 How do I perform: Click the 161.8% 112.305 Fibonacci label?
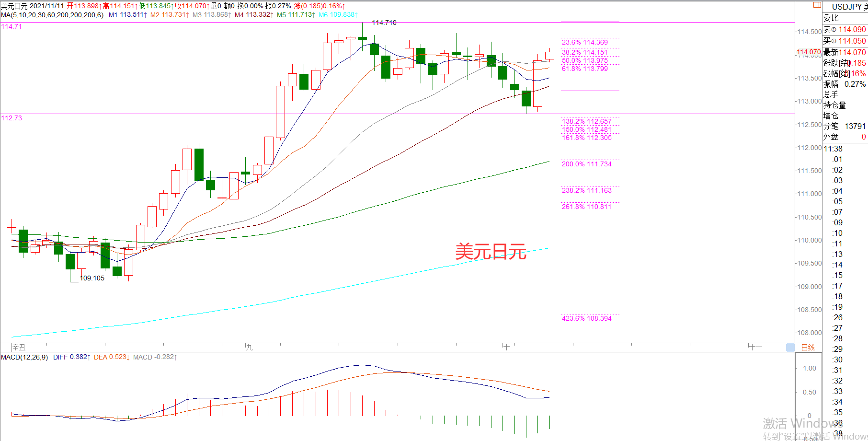pos(586,138)
